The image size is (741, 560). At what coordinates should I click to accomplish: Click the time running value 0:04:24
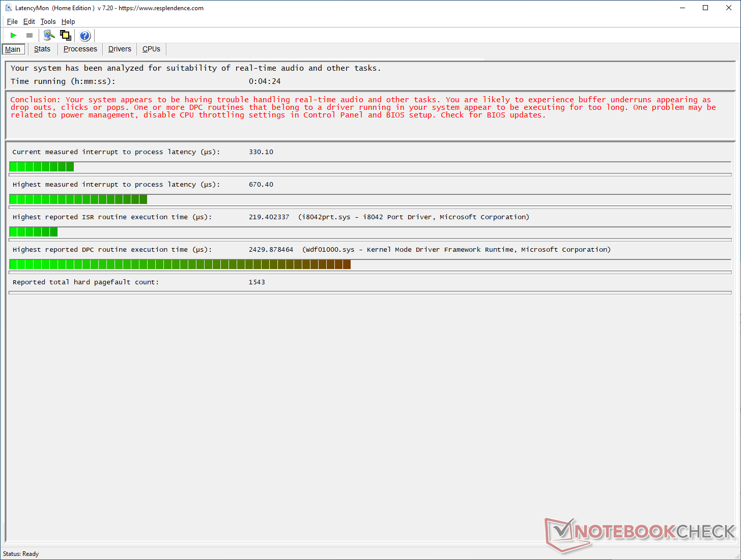point(265,81)
